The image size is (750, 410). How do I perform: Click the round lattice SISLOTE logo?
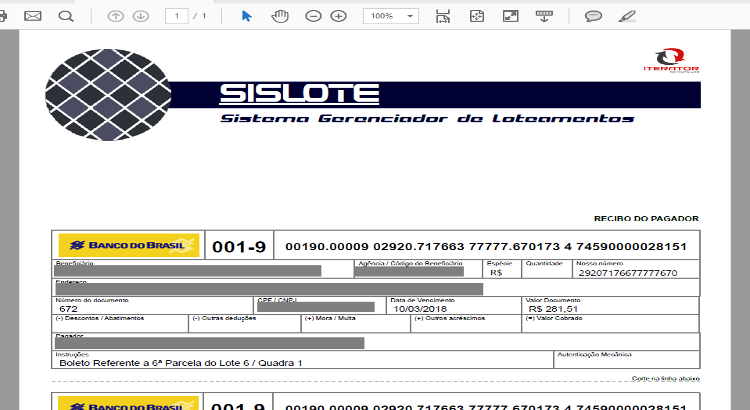click(x=108, y=95)
